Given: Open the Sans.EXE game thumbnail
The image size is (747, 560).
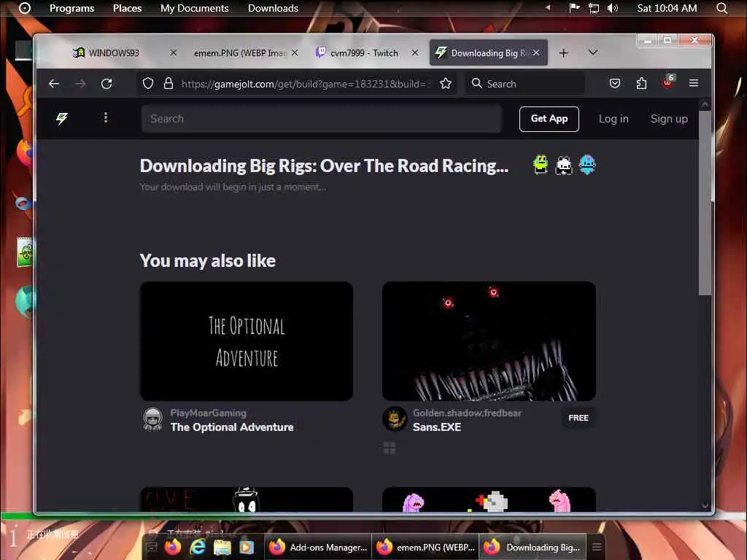Looking at the screenshot, I should click(x=489, y=341).
